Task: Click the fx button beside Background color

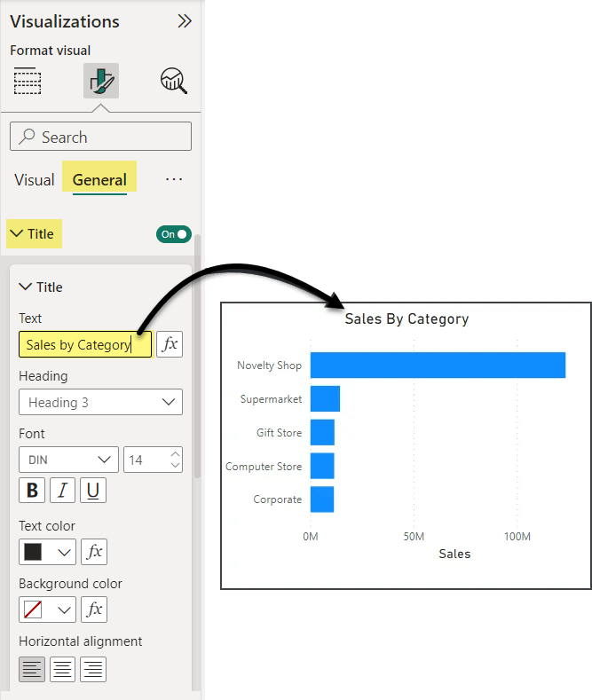Action: [94, 610]
